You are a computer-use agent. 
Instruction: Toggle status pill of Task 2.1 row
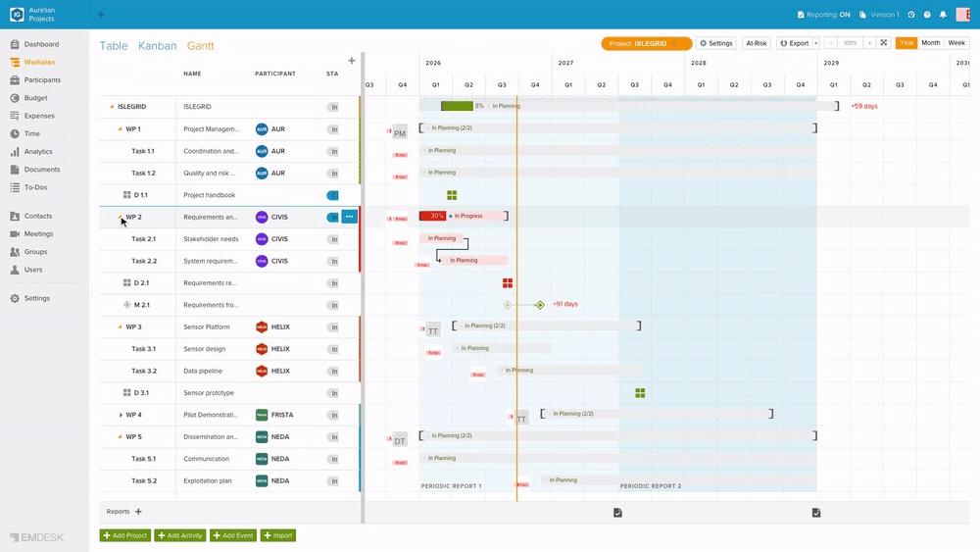point(333,239)
